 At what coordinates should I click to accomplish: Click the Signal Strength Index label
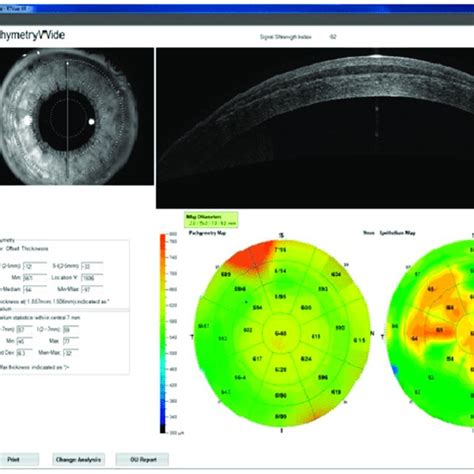pos(285,37)
